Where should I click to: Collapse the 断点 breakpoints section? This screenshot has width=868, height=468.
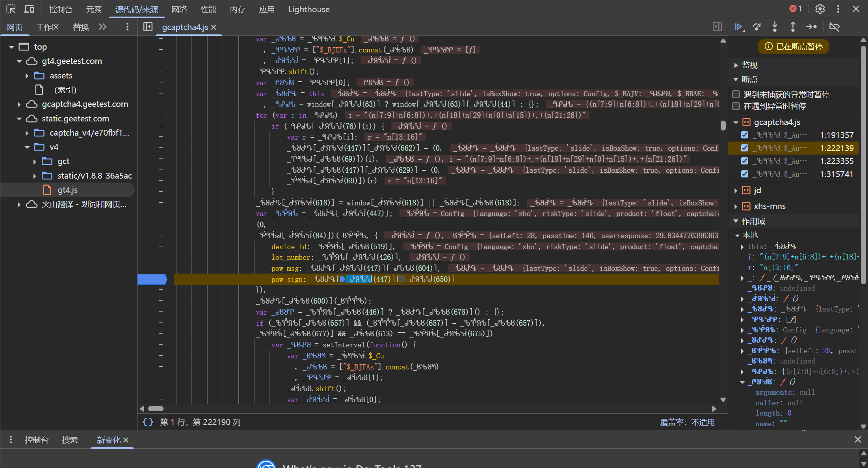point(736,79)
